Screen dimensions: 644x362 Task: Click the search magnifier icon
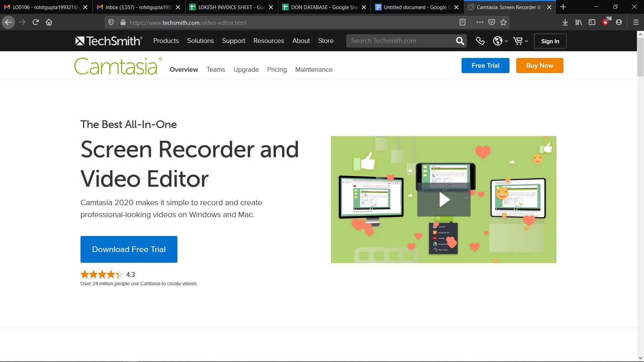point(460,41)
